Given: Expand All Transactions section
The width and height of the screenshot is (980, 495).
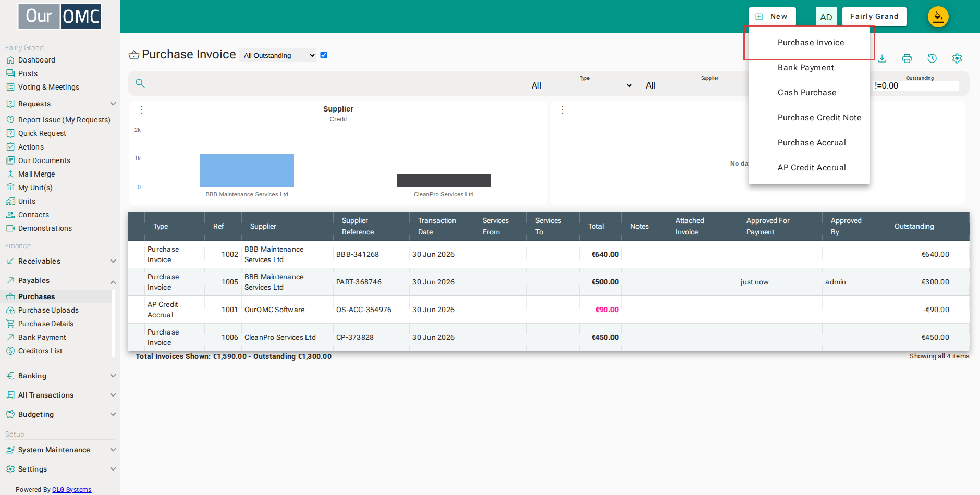Looking at the screenshot, I should click(x=60, y=395).
